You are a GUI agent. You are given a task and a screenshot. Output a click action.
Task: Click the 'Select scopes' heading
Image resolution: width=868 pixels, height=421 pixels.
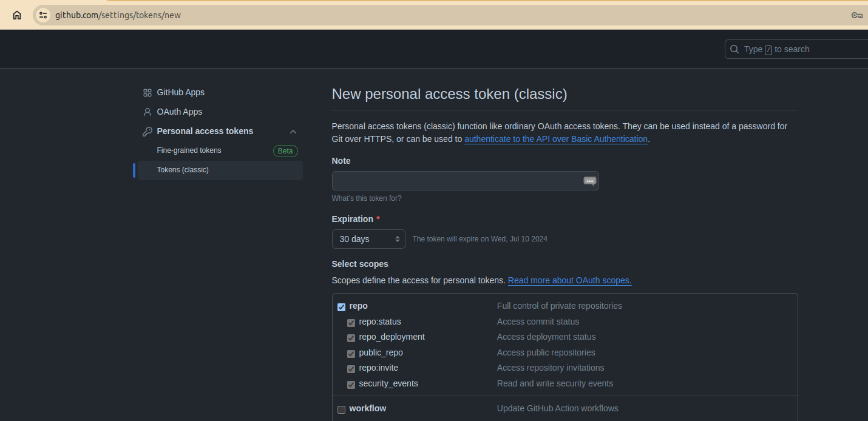(x=360, y=264)
